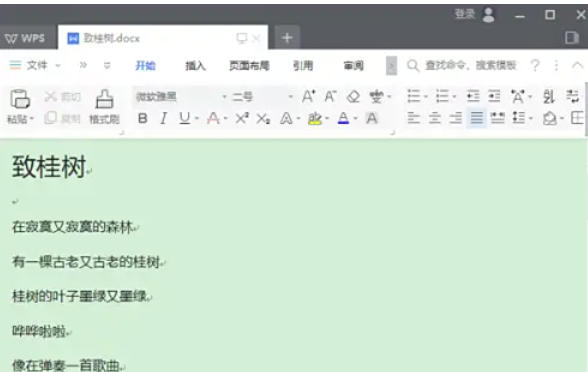Image resolution: width=588 pixels, height=372 pixels.
Task: Click the Paste clipboard icon
Action: 20,99
